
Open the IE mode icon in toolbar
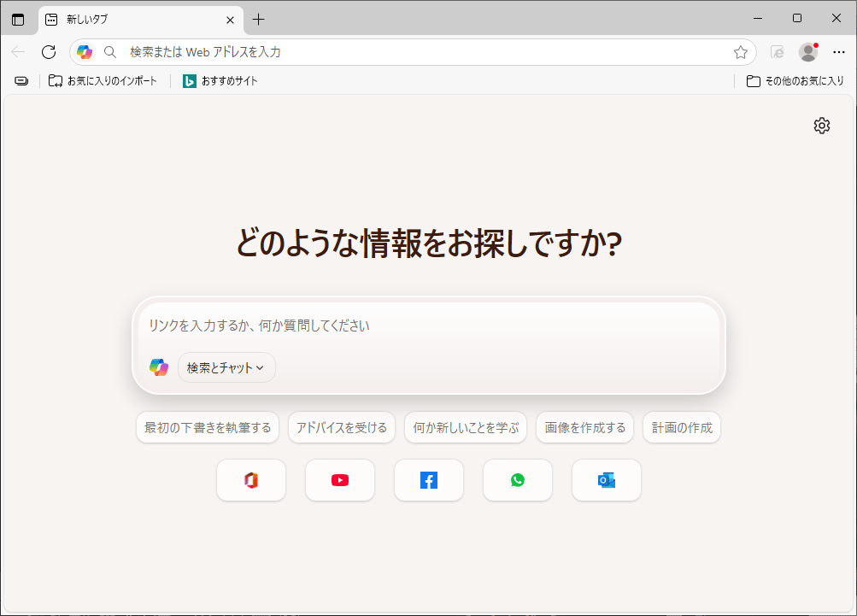(x=778, y=52)
